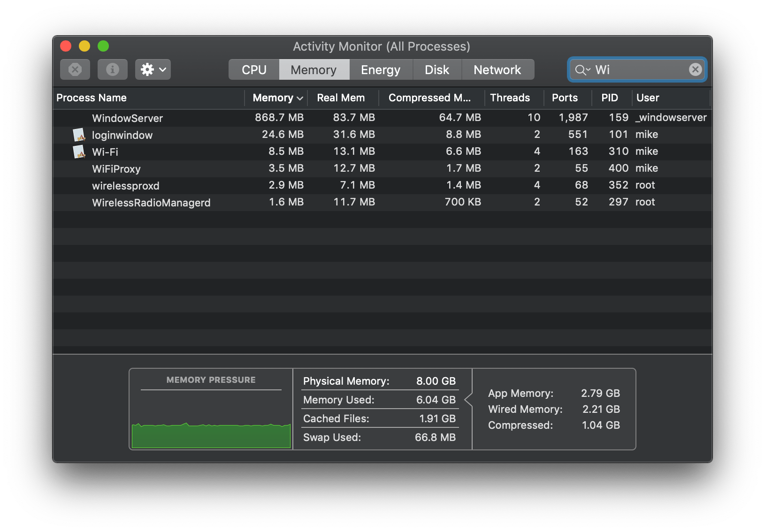Viewport: 765px width, 532px height.
Task: Click the Wi-Fi process application icon
Action: (79, 152)
